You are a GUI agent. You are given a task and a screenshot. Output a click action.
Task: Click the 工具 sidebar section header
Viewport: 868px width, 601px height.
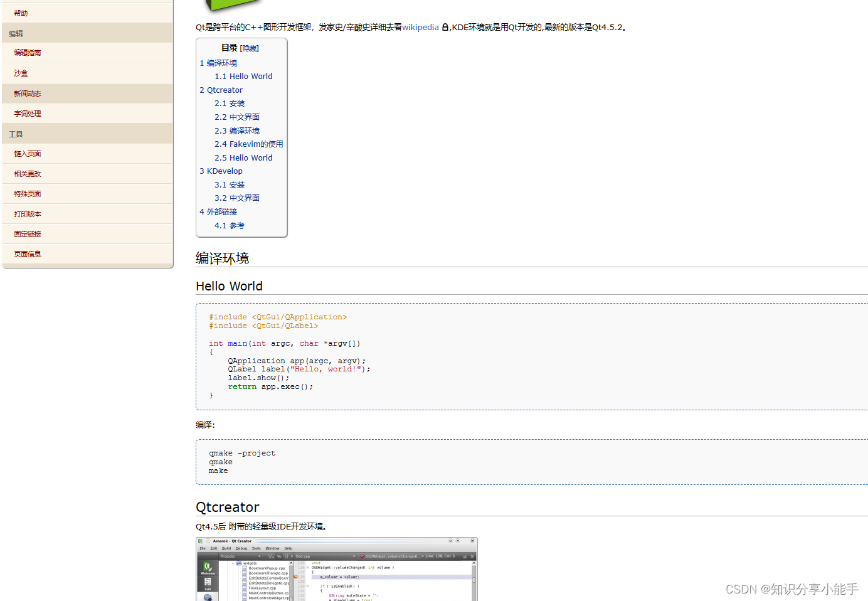click(16, 134)
